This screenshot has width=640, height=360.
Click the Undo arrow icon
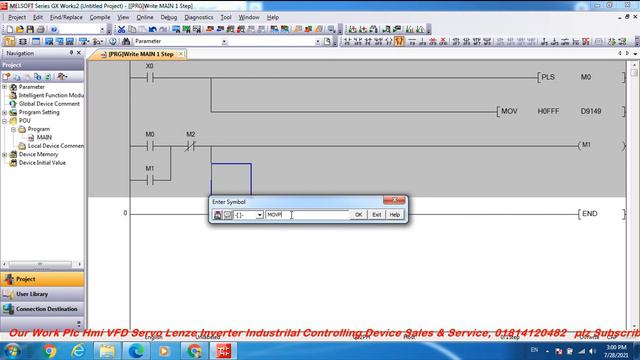pos(153,29)
